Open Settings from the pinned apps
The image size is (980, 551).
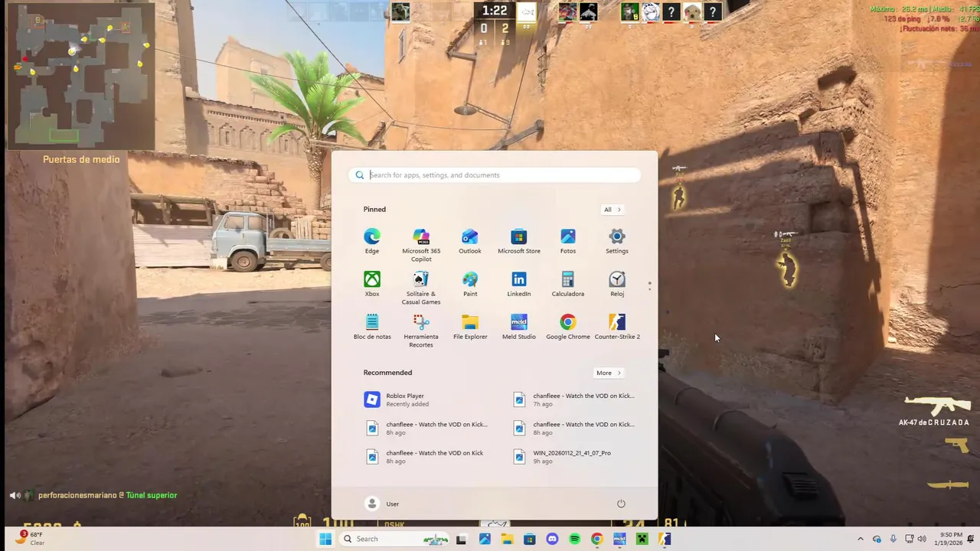tap(617, 241)
